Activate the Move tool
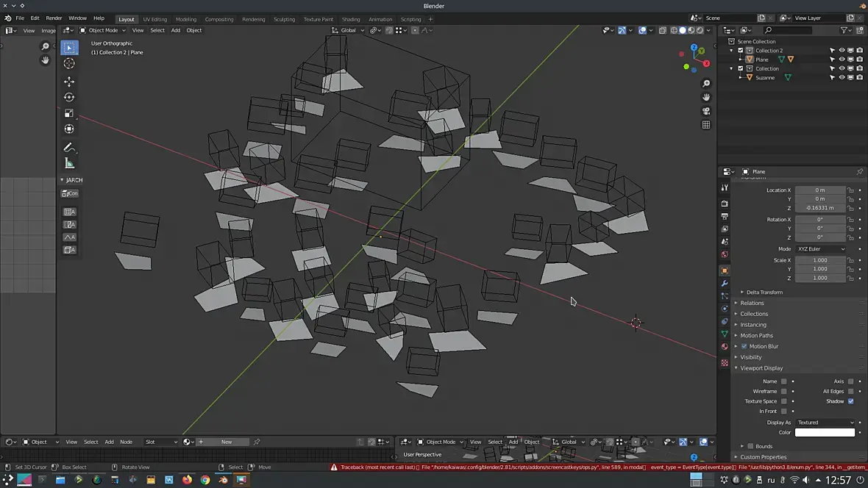This screenshot has height=488, width=868. tap(69, 82)
